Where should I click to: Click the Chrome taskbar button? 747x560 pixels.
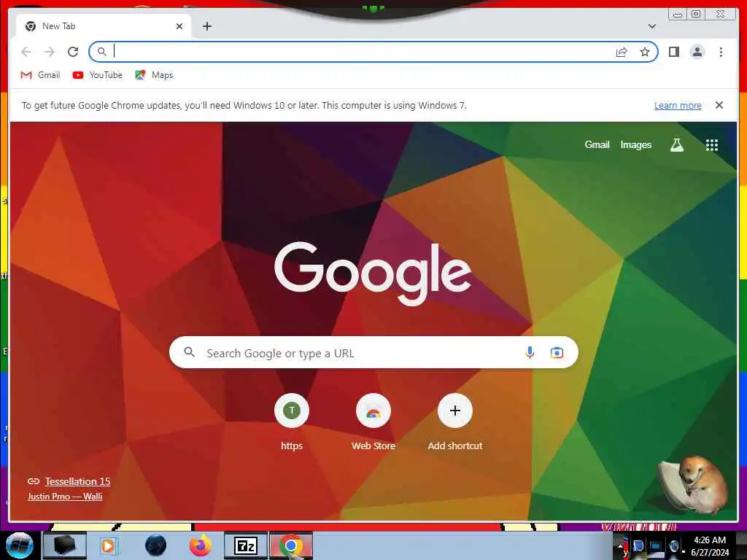click(291, 545)
